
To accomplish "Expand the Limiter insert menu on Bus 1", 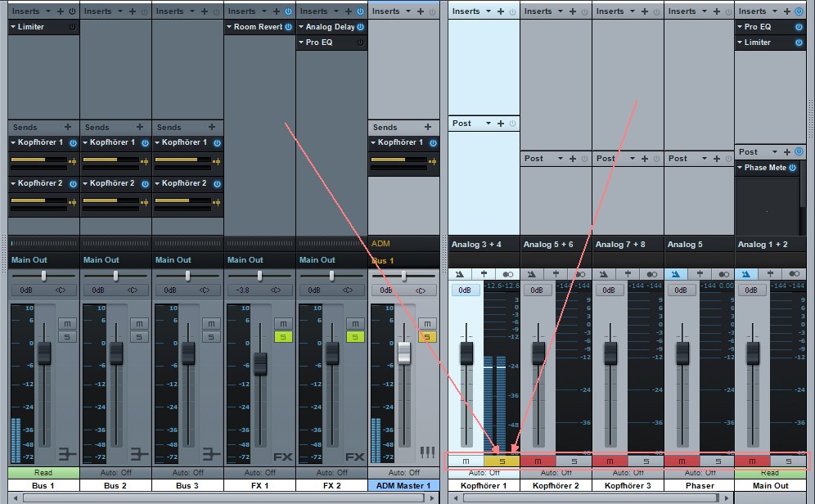I will click(13, 26).
